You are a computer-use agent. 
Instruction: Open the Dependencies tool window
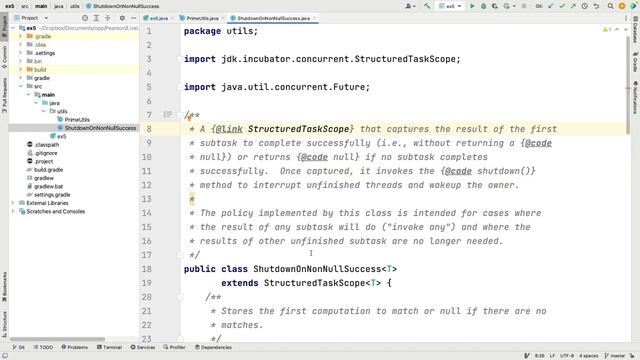[x=213, y=347]
